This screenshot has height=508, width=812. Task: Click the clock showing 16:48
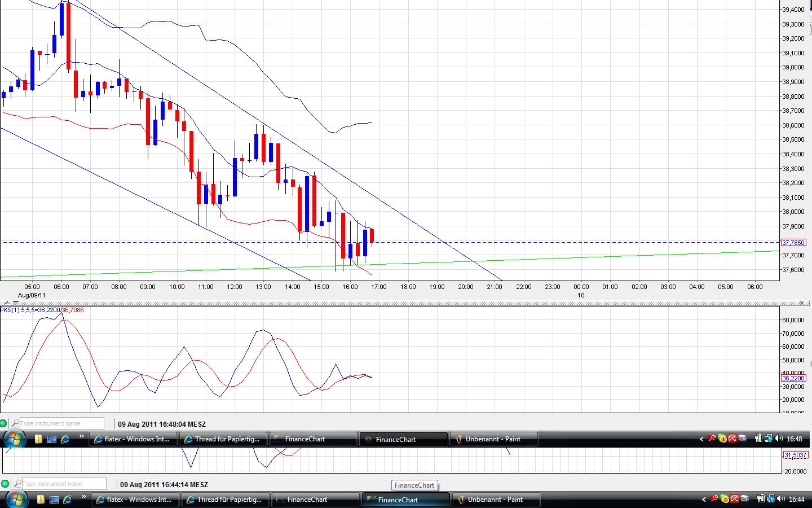(x=795, y=439)
